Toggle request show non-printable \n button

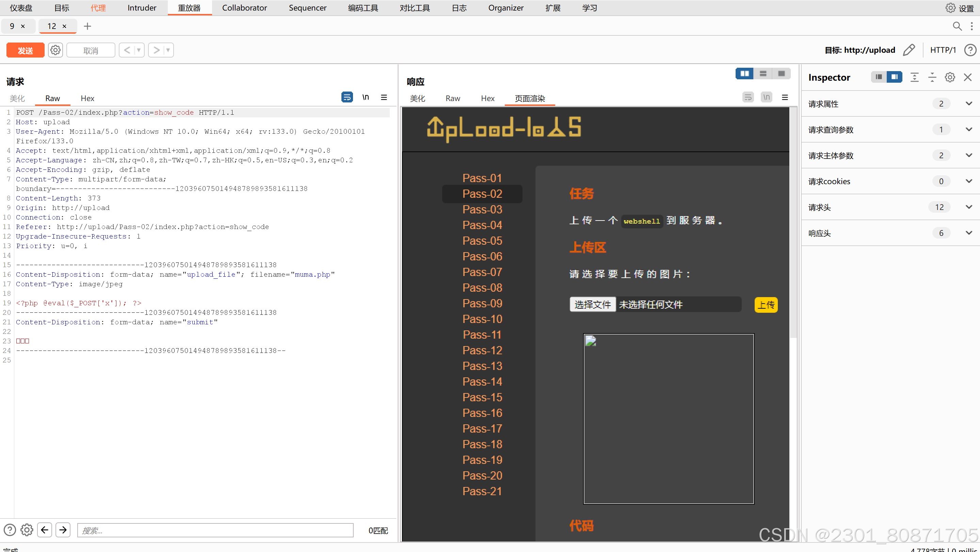[x=366, y=98]
